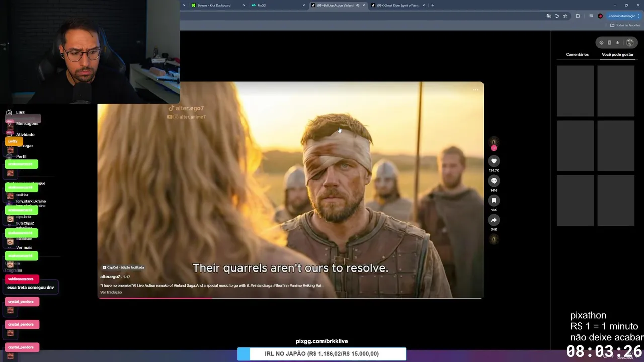Click the download icon in the TikTok pill
Image resolution: width=644 pixels, height=362 pixels.
click(x=618, y=43)
